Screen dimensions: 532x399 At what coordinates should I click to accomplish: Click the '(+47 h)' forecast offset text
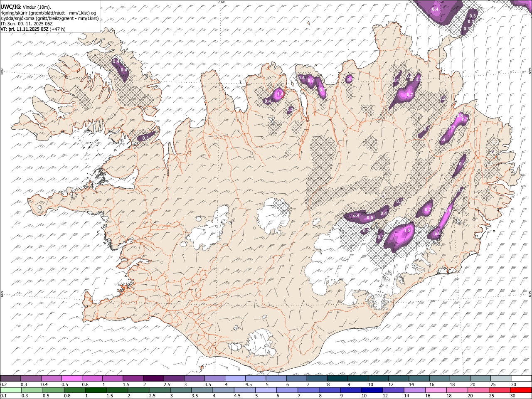pos(57,29)
